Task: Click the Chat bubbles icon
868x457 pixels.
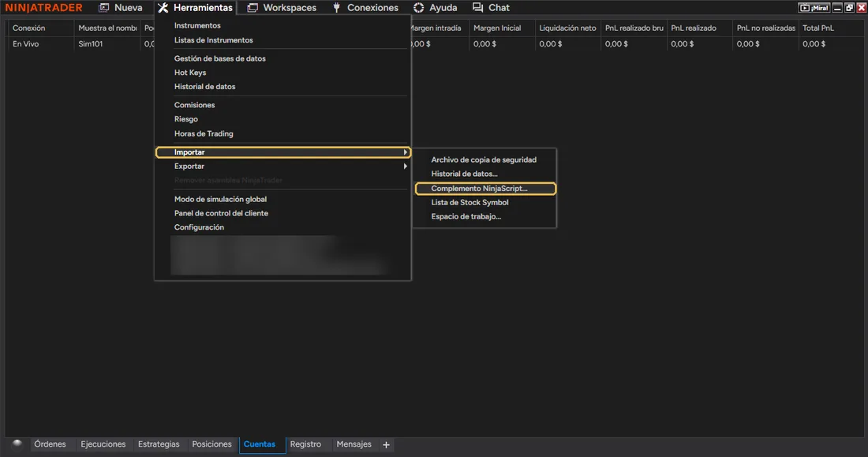Action: pyautogui.click(x=477, y=8)
